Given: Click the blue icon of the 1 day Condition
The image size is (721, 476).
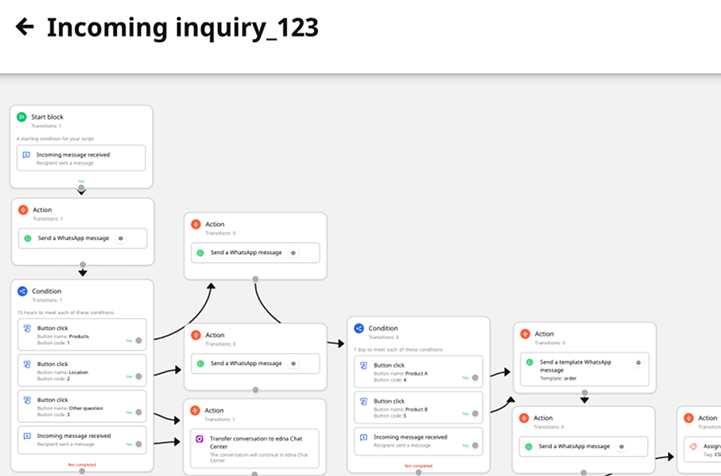Looking at the screenshot, I should [x=359, y=328].
